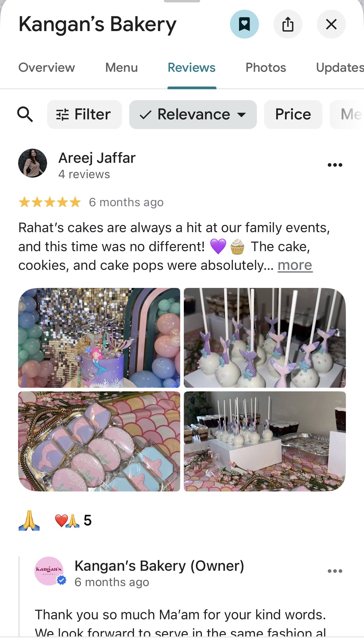Close the Kangan's Bakery panel

[331, 24]
